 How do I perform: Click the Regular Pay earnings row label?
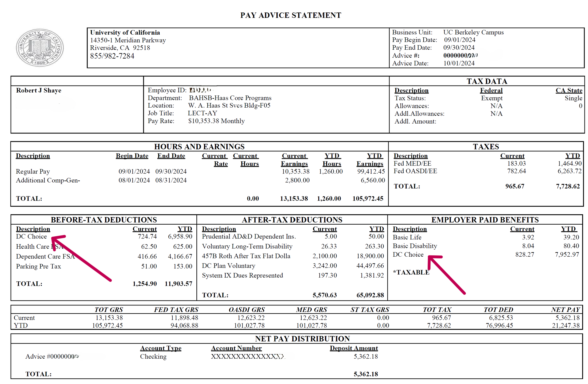(33, 172)
